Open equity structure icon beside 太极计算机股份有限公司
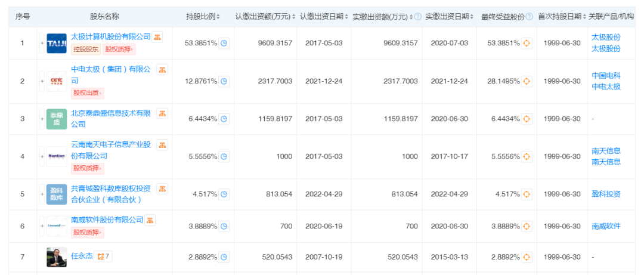The image size is (644, 275). [x=157, y=36]
